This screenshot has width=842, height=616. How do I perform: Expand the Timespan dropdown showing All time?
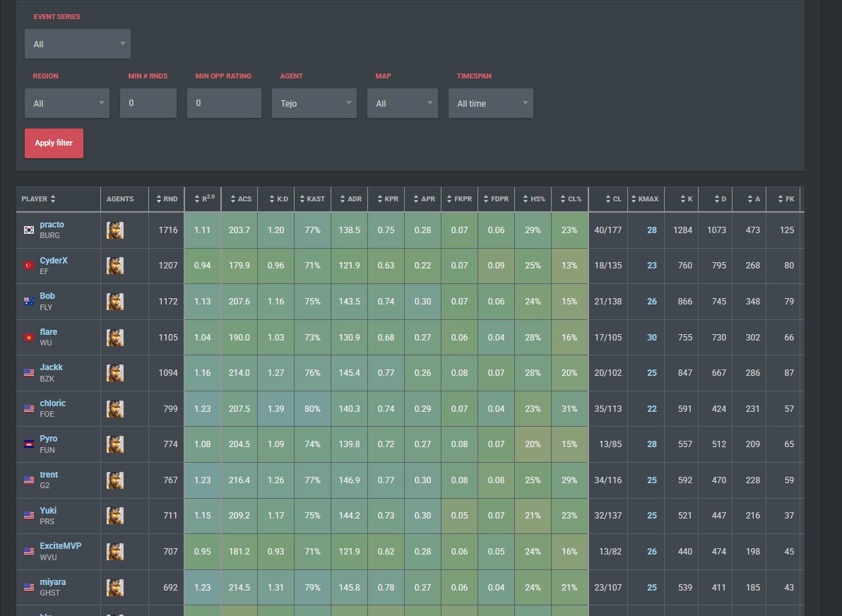click(491, 103)
